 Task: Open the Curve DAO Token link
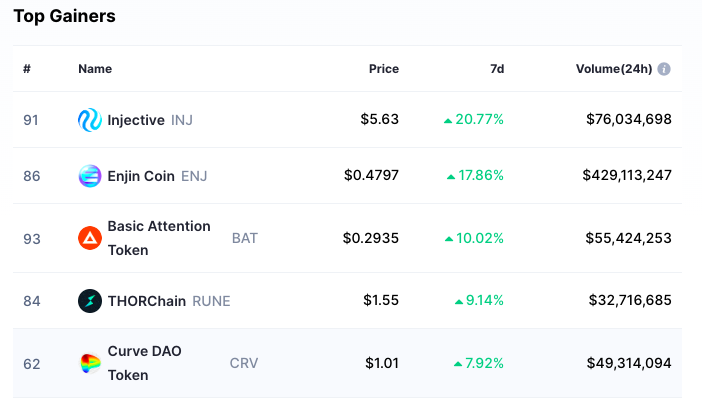point(145,363)
